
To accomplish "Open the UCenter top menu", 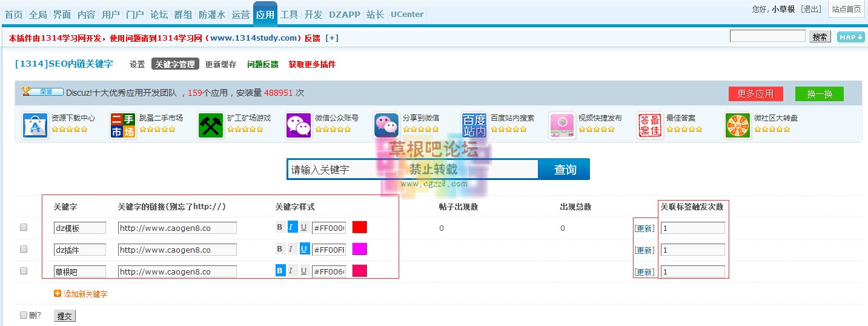I will click(x=407, y=15).
